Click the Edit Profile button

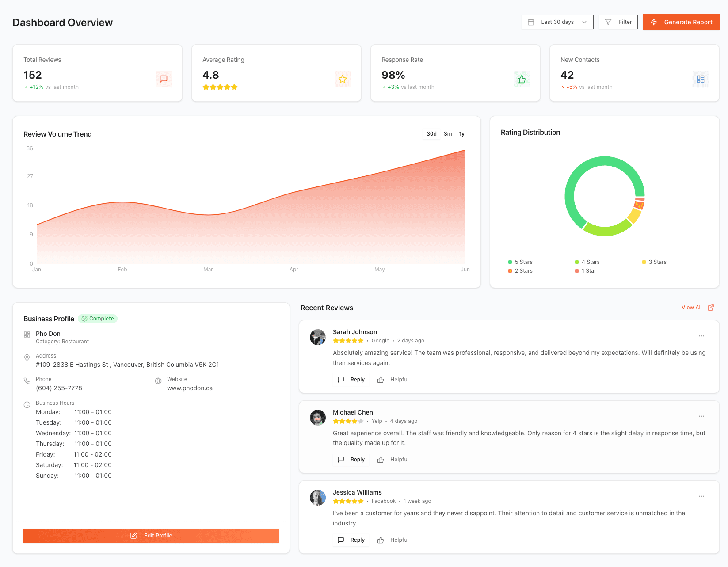point(151,536)
